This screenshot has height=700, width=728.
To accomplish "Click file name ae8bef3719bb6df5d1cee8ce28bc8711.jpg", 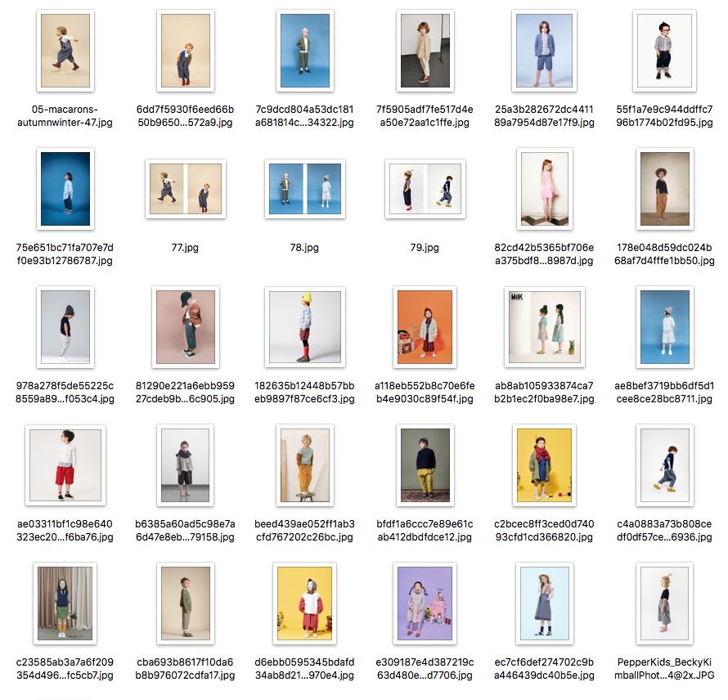I will pos(664,393).
